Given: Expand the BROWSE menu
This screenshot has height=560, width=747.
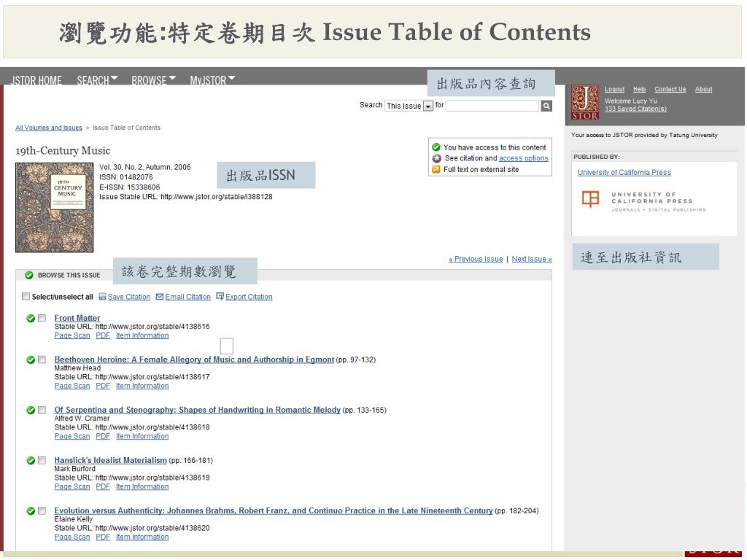Looking at the screenshot, I should 153,80.
